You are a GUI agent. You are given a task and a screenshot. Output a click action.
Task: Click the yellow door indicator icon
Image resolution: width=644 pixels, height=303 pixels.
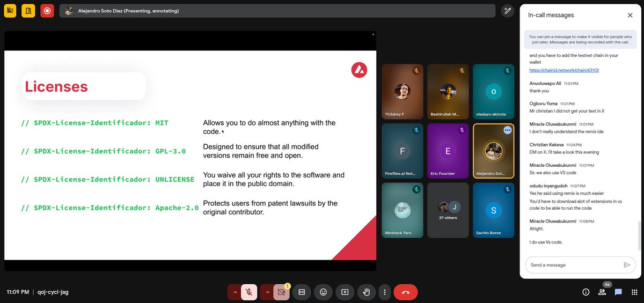tap(28, 11)
